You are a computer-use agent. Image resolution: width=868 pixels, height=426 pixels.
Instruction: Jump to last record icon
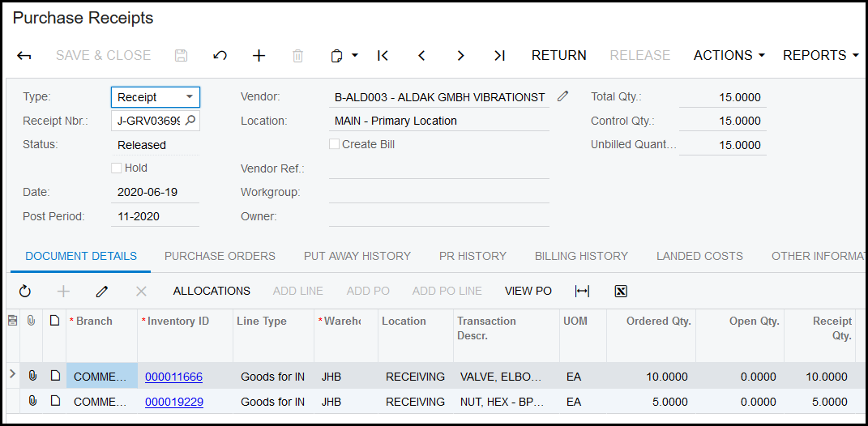point(499,56)
